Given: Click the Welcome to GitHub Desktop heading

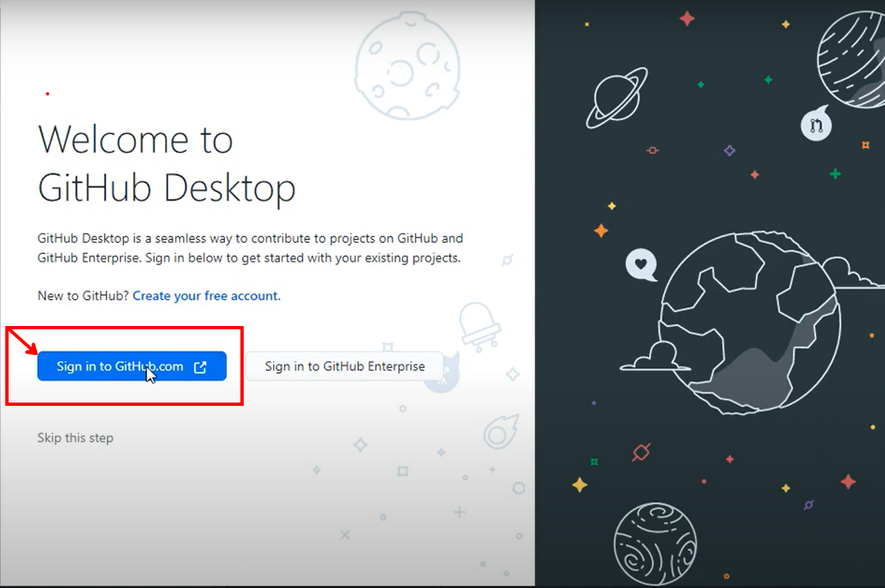Looking at the screenshot, I should click(166, 164).
